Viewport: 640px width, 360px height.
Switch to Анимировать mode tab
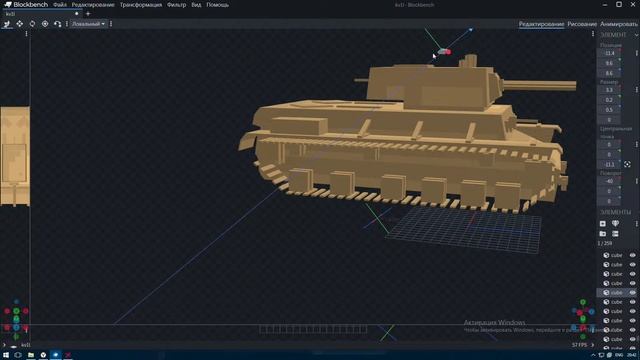(x=618, y=24)
